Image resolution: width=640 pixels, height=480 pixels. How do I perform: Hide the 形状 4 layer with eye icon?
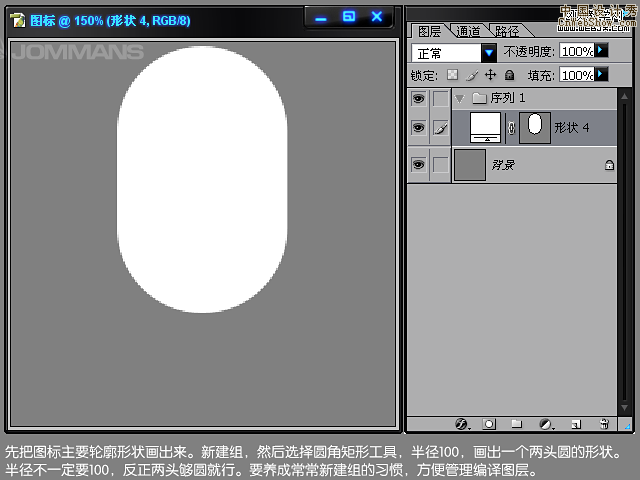click(418, 128)
